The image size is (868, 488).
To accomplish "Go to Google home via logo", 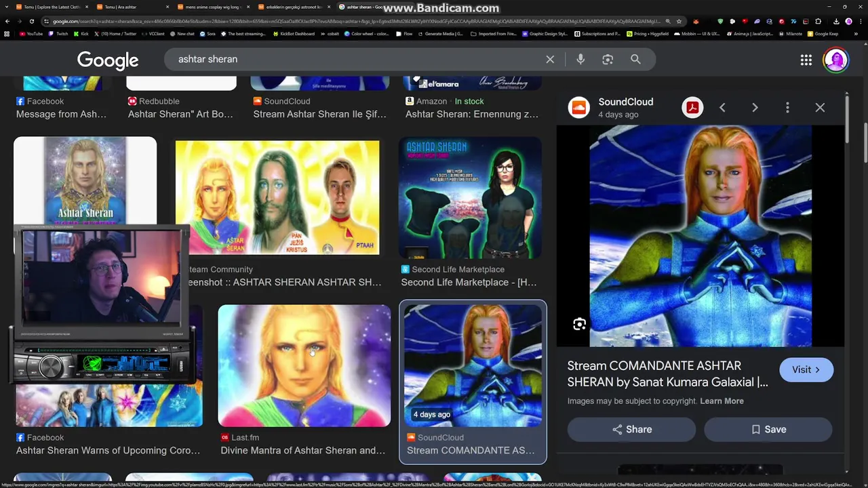I will [108, 60].
